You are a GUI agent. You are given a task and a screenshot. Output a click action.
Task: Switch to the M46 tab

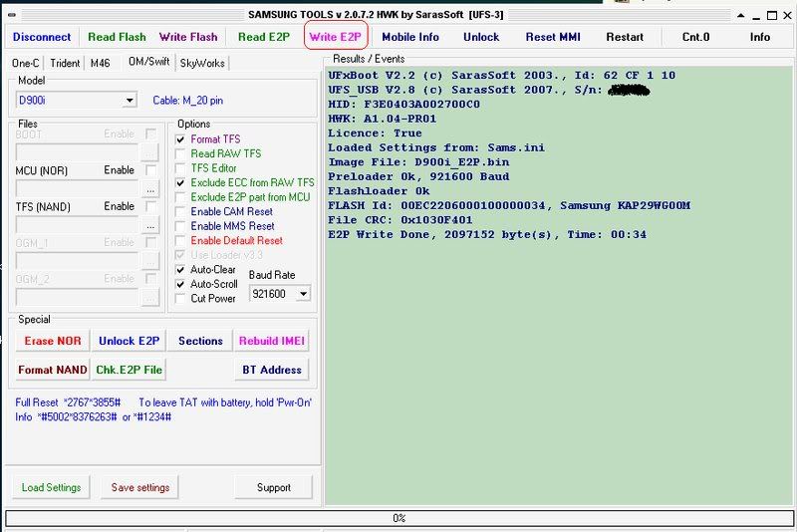pyautogui.click(x=100, y=63)
